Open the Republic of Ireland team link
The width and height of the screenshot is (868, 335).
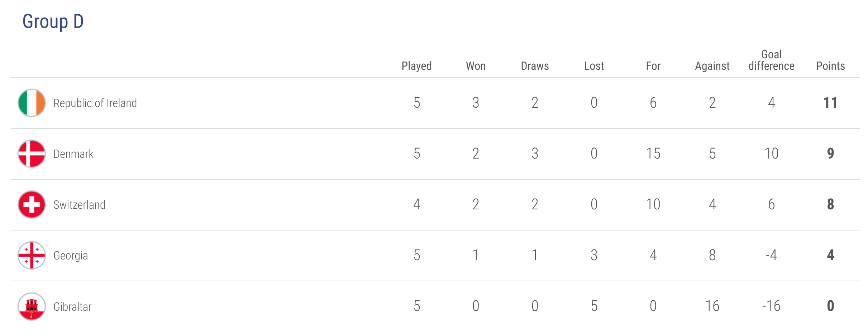point(95,103)
